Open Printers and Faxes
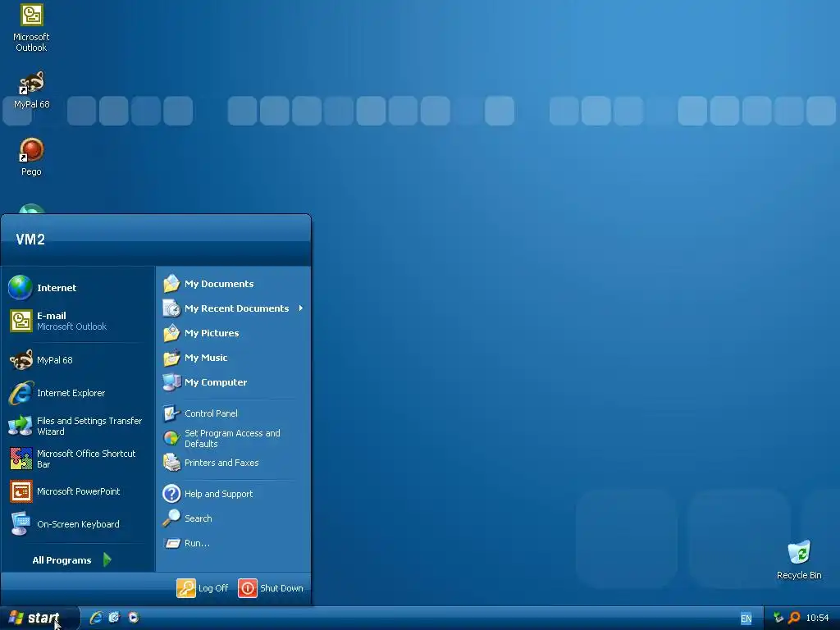The height and width of the screenshot is (630, 840). click(233, 463)
